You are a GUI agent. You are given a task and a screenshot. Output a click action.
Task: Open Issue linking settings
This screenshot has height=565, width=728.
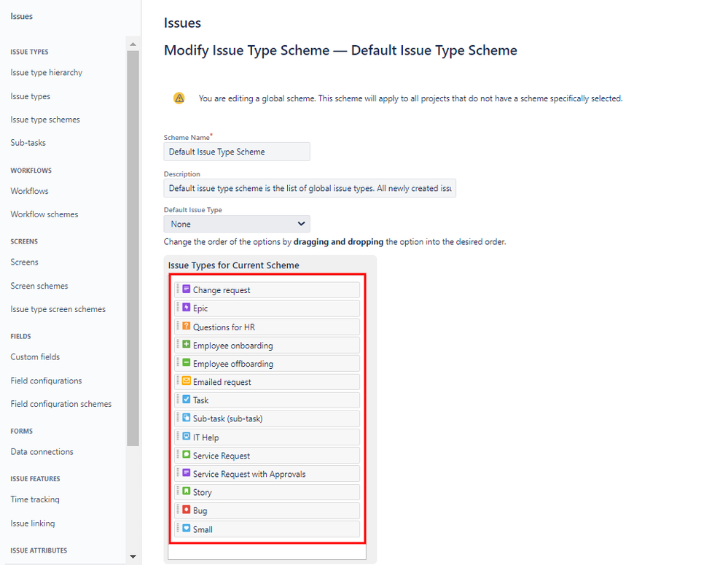[33, 523]
